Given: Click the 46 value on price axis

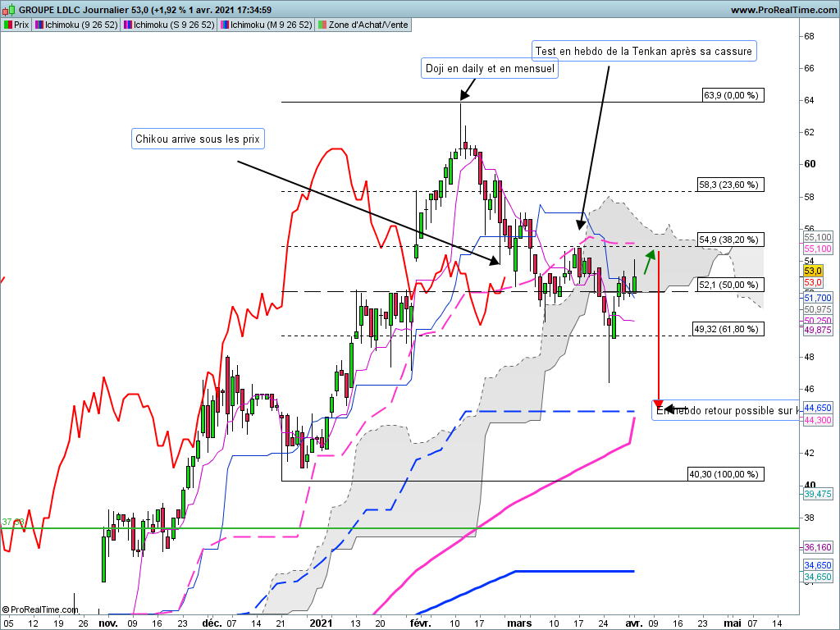Looking at the screenshot, I should coord(809,389).
